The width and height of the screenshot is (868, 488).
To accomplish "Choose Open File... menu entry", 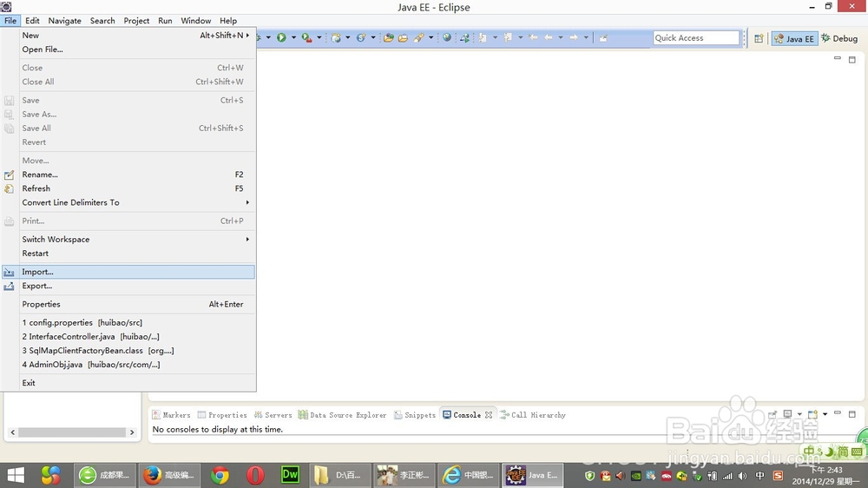I will (128, 49).
